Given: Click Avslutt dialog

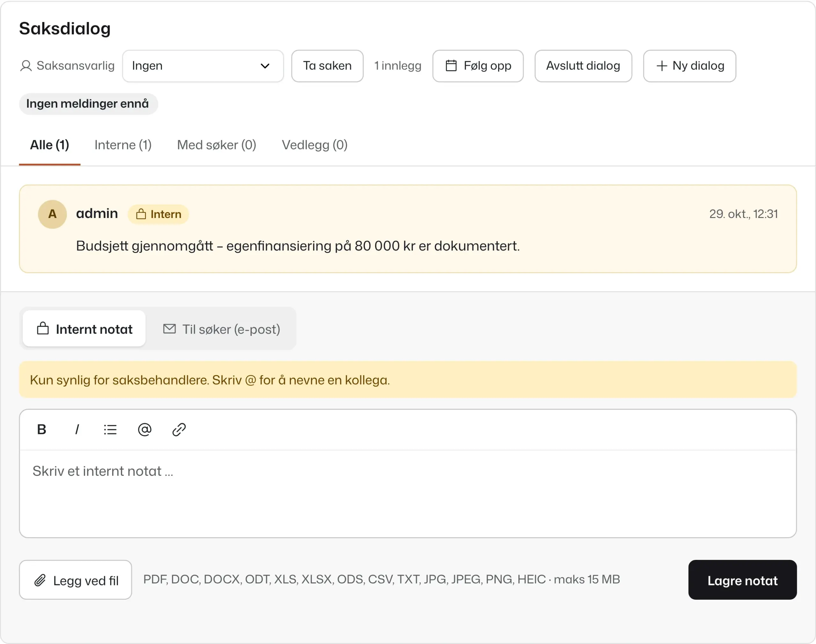Looking at the screenshot, I should pos(583,66).
